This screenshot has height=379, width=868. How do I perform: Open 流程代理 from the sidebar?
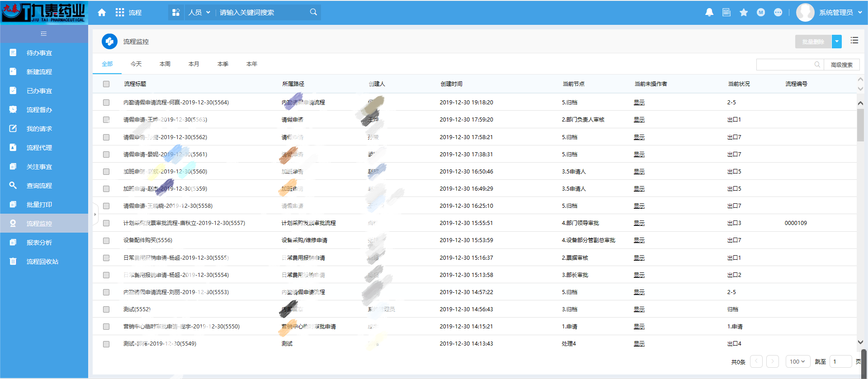pos(44,148)
